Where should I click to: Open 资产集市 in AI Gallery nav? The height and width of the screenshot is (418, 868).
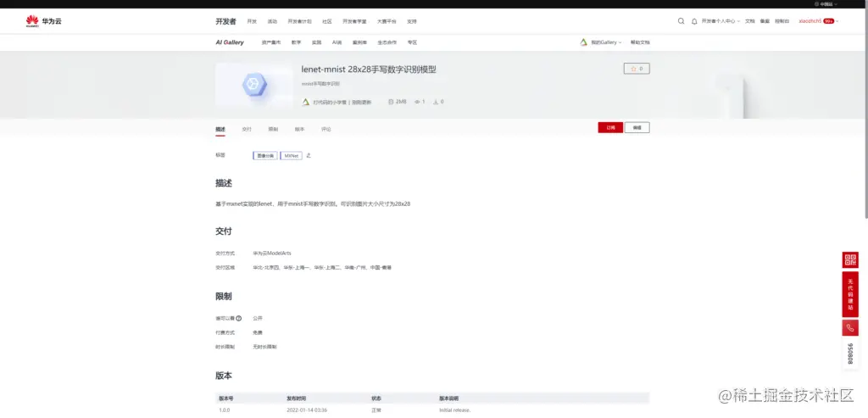[x=271, y=42]
